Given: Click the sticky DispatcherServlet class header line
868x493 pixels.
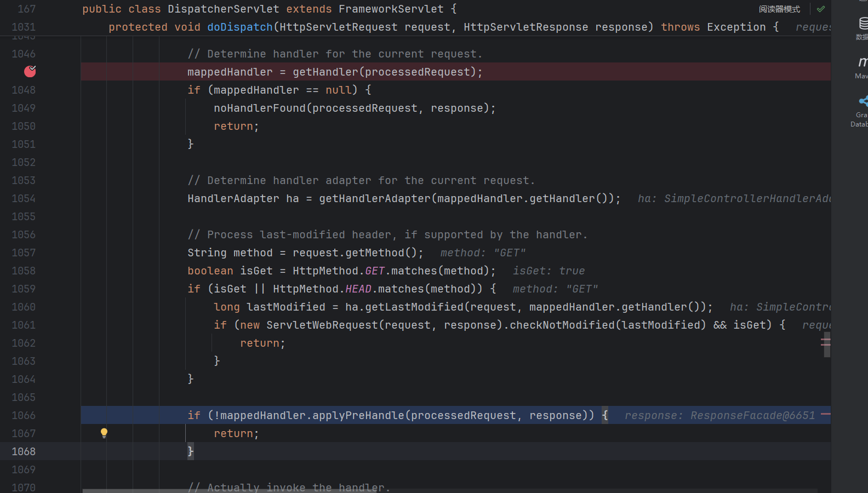Looking at the screenshot, I should coord(269,9).
